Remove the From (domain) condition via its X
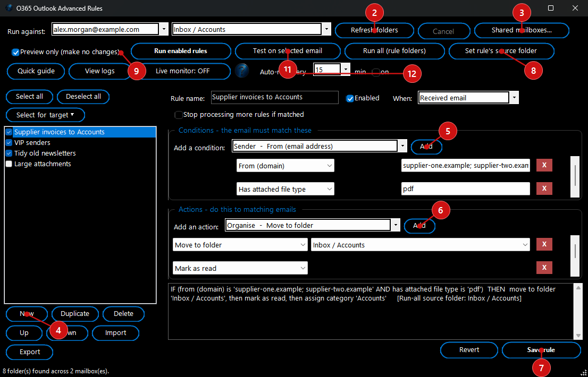588x377 pixels. [544, 165]
